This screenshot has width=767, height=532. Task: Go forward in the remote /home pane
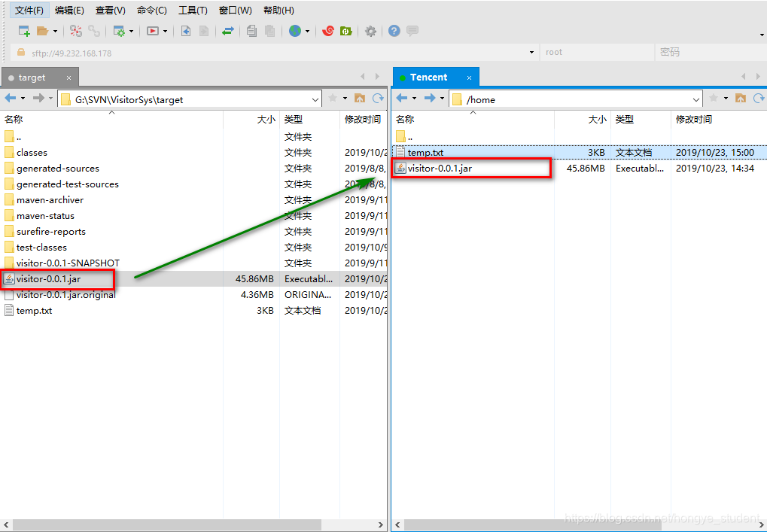[x=430, y=99]
